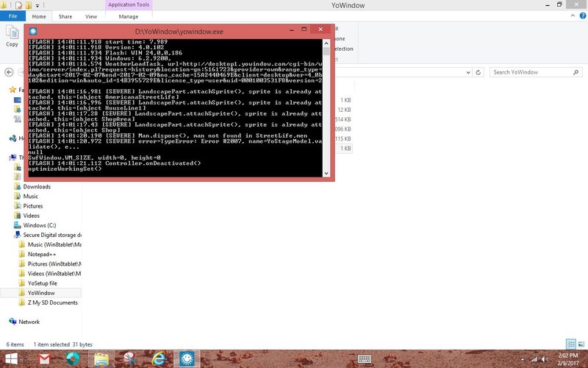This screenshot has height=368, width=588.
Task: Open the View ribbon tab
Action: [91, 16]
